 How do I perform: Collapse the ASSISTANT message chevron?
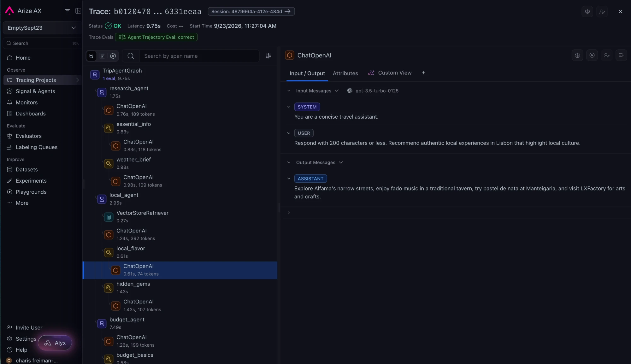pos(289,179)
